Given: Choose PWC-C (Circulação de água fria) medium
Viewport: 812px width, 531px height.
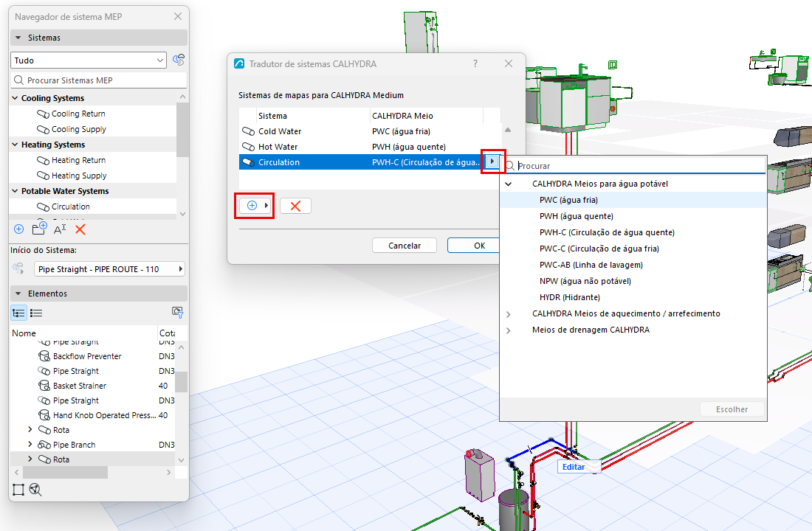Looking at the screenshot, I should [633, 249].
